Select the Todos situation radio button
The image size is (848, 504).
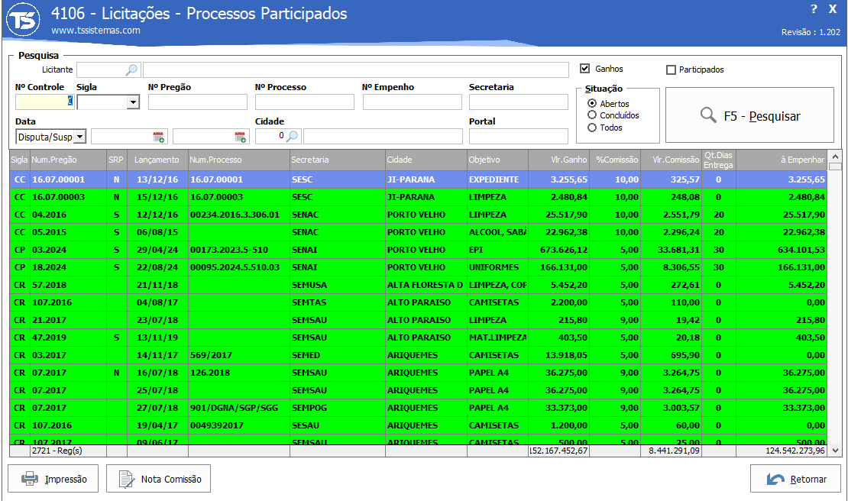[x=592, y=128]
